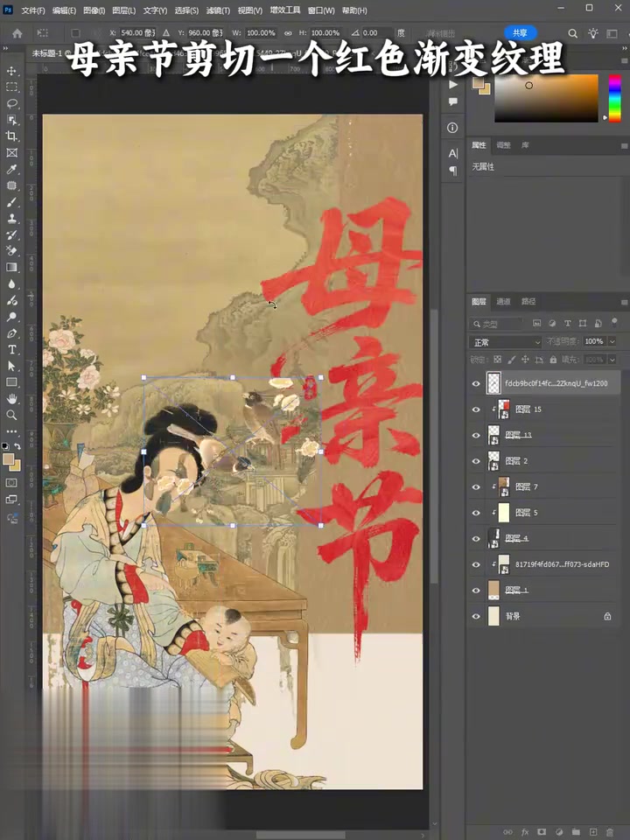Click the X position 540.00 field
The height and width of the screenshot is (840, 630).
tap(139, 32)
